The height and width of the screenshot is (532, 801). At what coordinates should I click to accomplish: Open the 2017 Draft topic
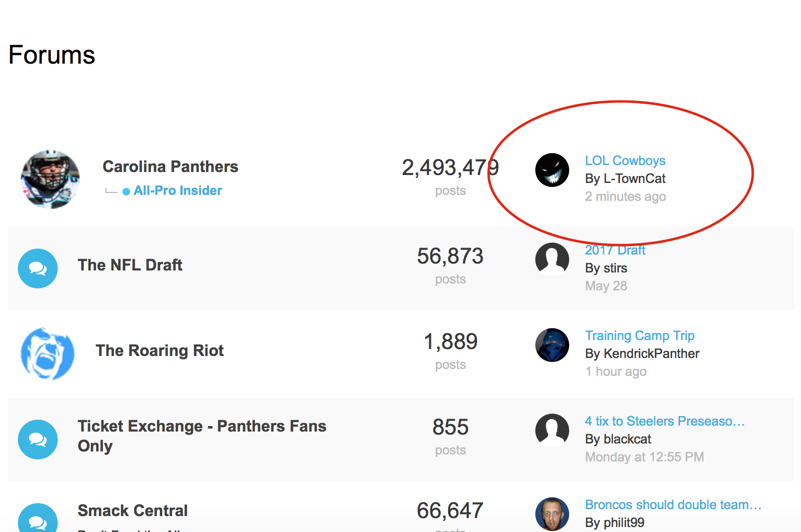coord(615,250)
